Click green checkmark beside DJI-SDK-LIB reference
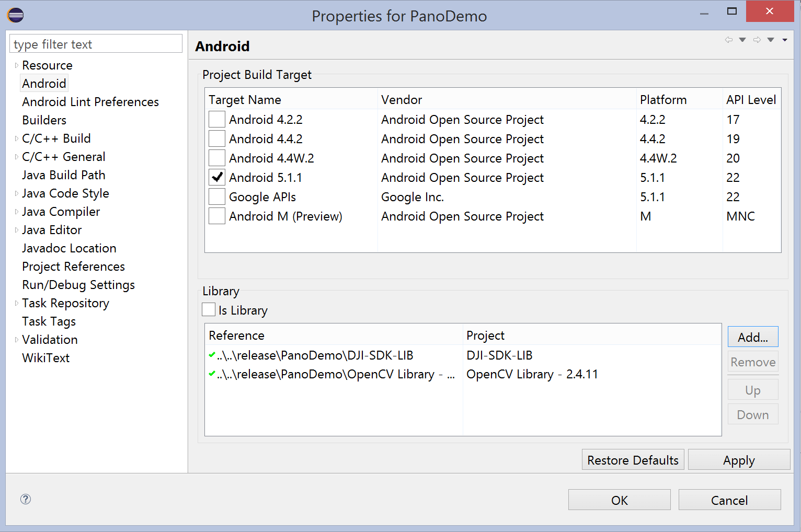Screen dimensions: 801x532 click(212, 355)
